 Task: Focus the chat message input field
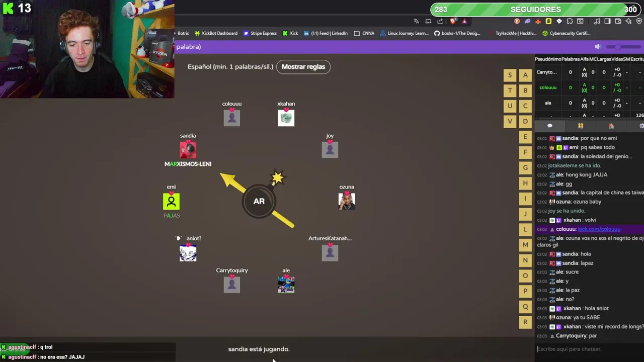[x=589, y=349]
